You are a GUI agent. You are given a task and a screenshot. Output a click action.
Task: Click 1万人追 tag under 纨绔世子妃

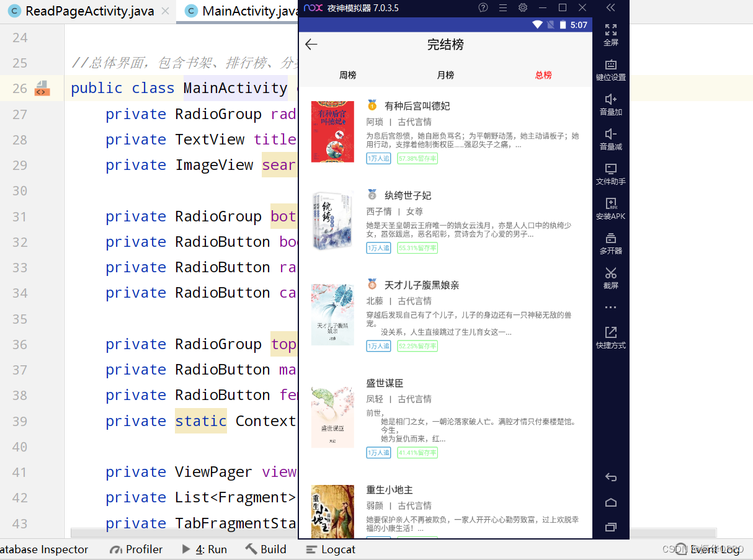[378, 248]
